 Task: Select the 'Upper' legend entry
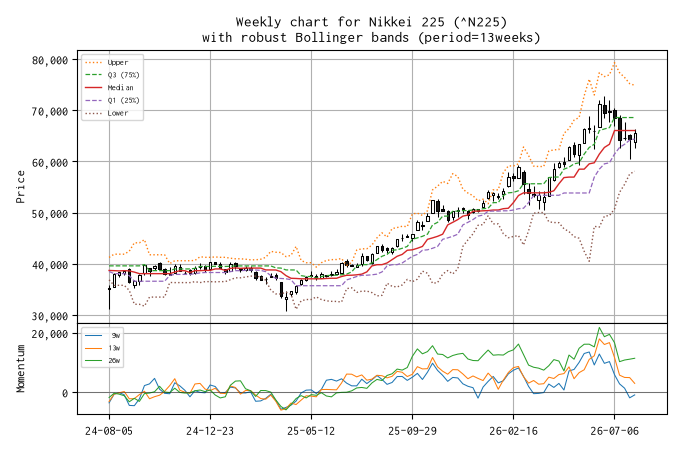tap(118, 62)
